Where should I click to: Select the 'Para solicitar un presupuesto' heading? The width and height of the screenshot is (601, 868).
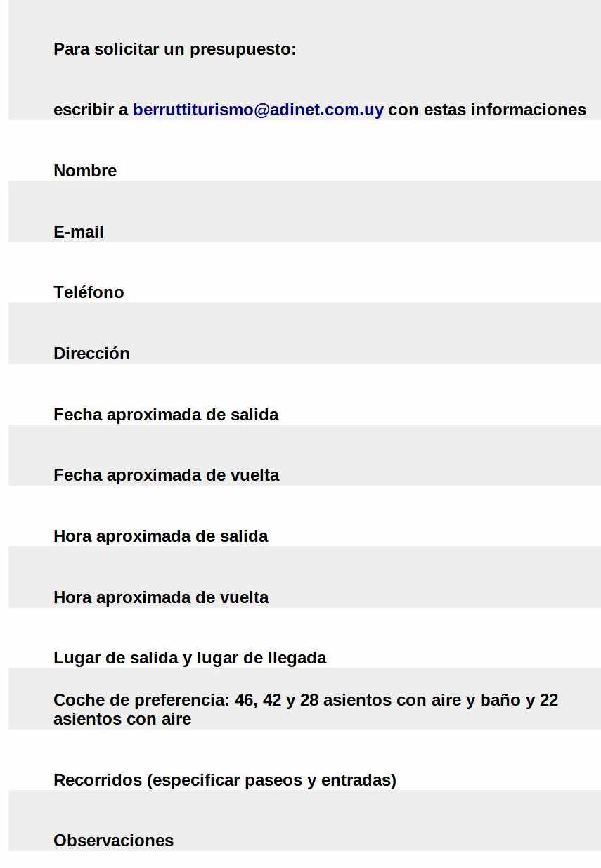[x=175, y=49]
